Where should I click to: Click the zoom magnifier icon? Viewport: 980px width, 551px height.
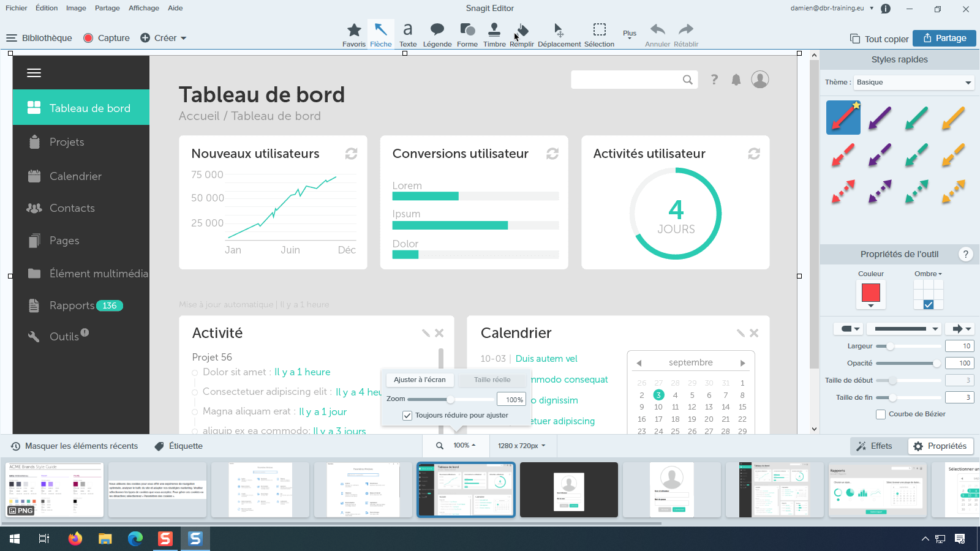(440, 446)
